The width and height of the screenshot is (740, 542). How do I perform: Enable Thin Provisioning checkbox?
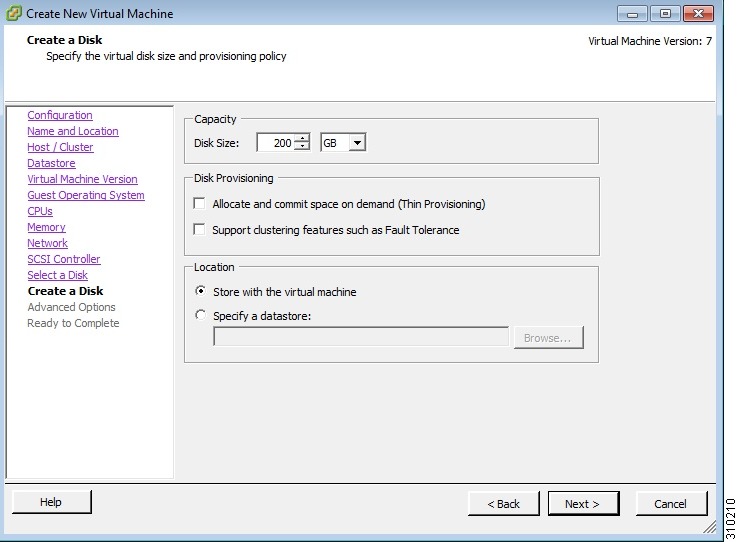(200, 203)
